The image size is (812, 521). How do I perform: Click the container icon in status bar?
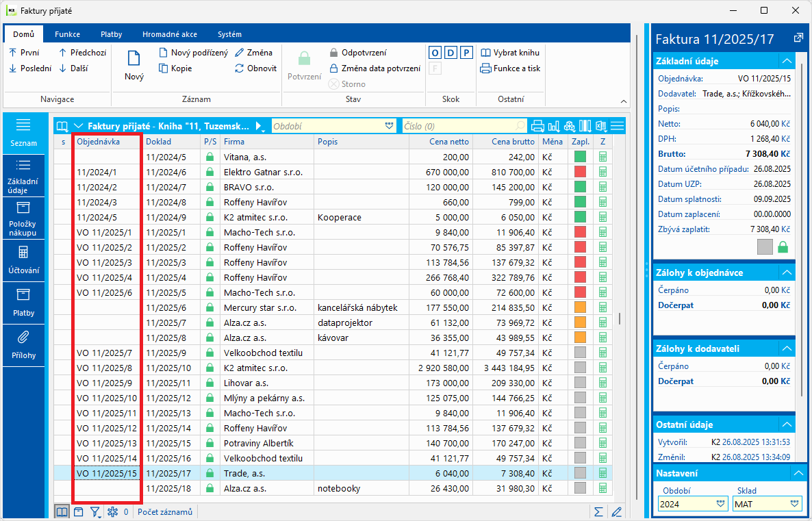pyautogui.click(x=78, y=511)
